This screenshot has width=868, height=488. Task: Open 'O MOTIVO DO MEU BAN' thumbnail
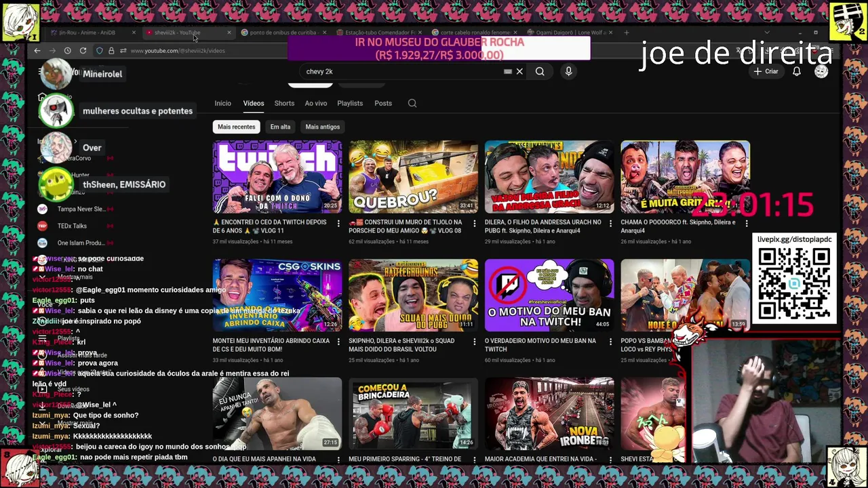(549, 296)
